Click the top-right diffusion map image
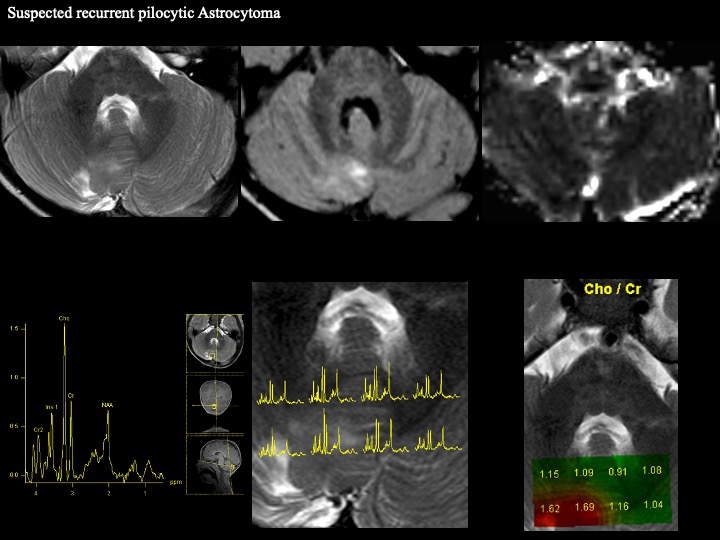The width and height of the screenshot is (720, 540). coord(600,131)
